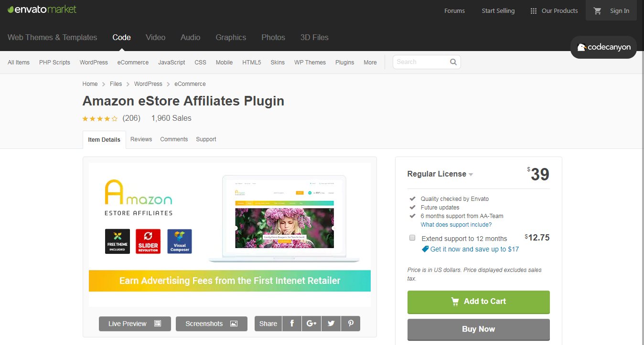View the Screenshots

pyautogui.click(x=212, y=324)
